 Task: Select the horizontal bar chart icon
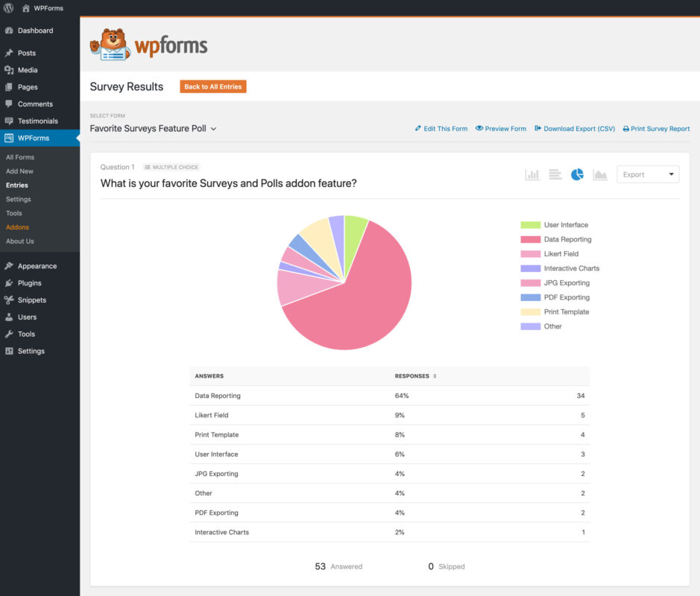(555, 174)
